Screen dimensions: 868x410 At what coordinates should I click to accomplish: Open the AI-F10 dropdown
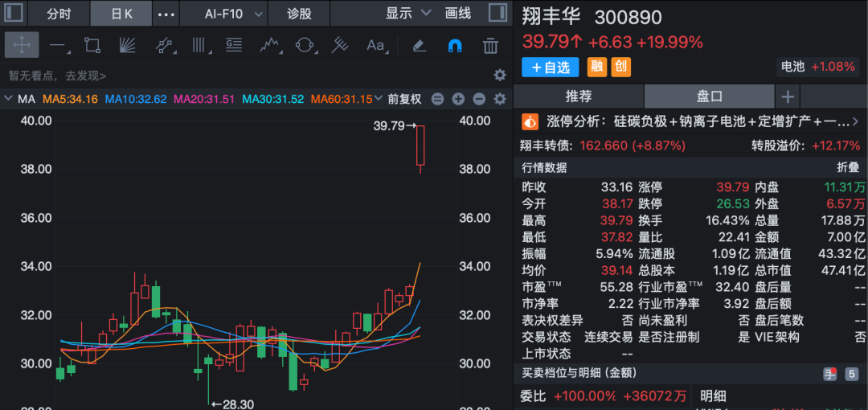233,14
